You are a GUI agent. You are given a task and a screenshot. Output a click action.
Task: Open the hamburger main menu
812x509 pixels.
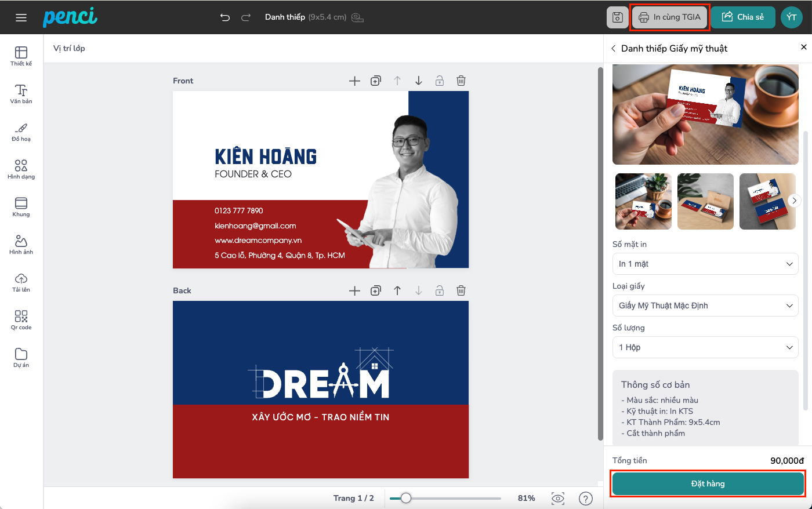point(21,17)
